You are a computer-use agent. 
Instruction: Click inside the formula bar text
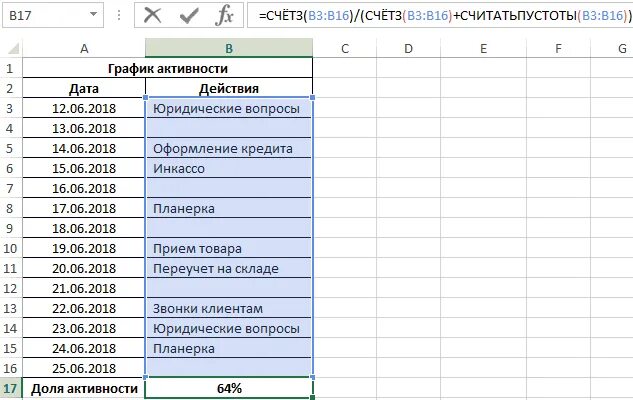439,15
